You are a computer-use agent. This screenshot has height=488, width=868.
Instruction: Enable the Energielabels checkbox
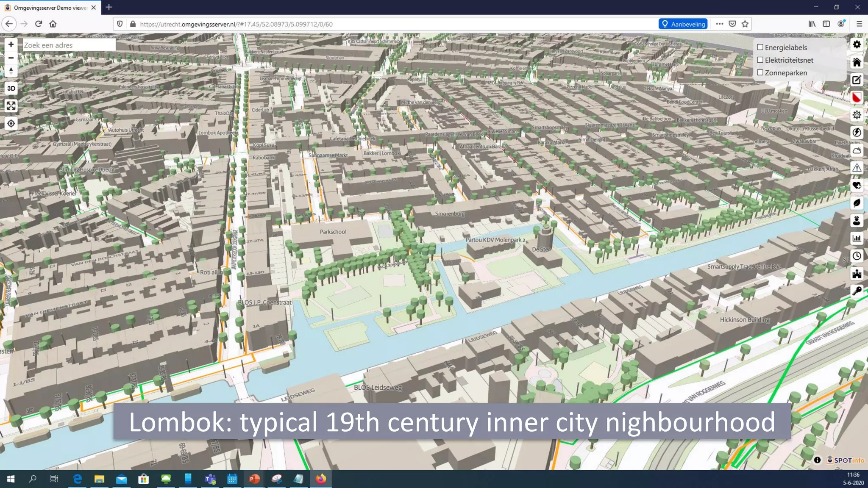click(760, 47)
